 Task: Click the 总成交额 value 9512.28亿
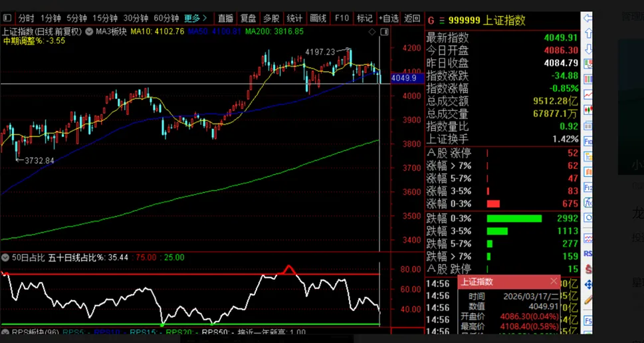tap(556, 101)
